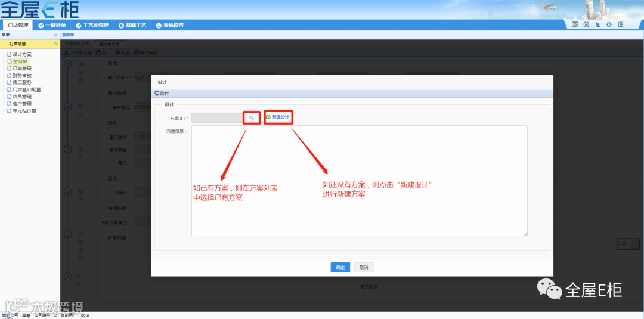The width and height of the screenshot is (644, 319).
Task: Click 回退 in the background toolbar
Action: tap(122, 52)
